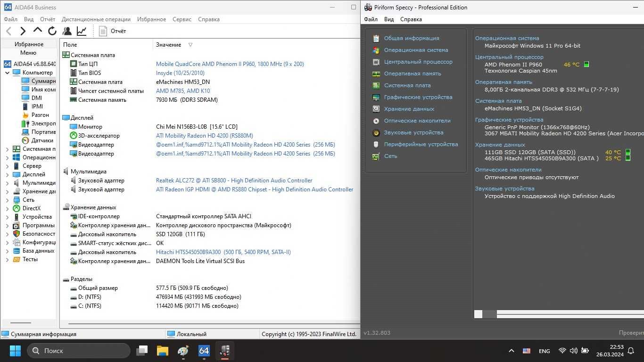Expand the Дисплей tree node

tap(8, 174)
